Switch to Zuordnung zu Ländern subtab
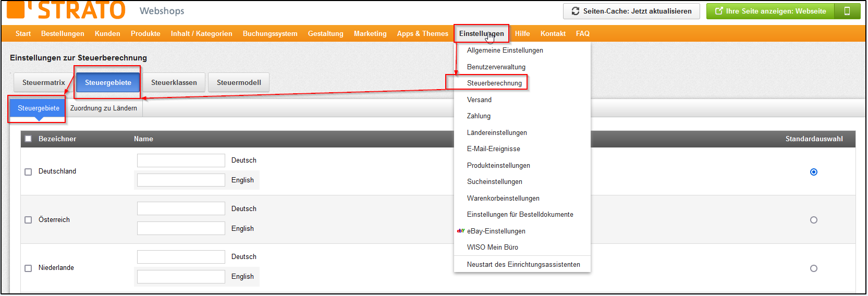The width and height of the screenshot is (868, 296). pos(104,108)
